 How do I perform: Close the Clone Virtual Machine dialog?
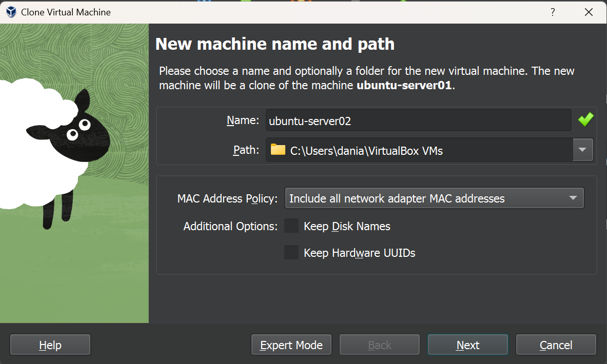(x=589, y=12)
